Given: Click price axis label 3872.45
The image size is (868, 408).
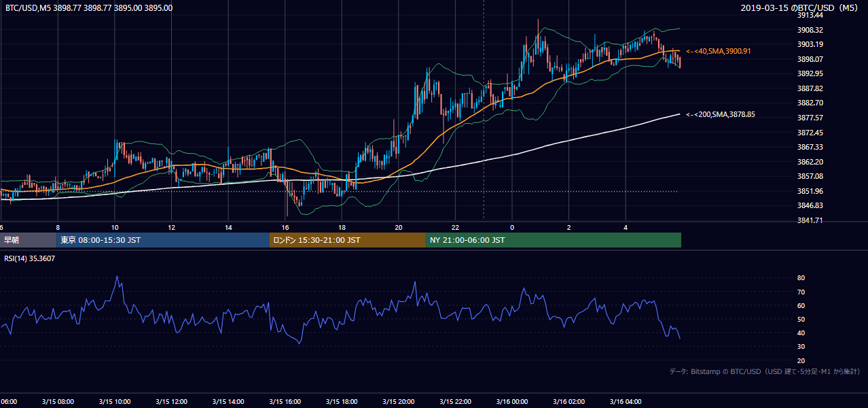Looking at the screenshot, I should [x=810, y=133].
